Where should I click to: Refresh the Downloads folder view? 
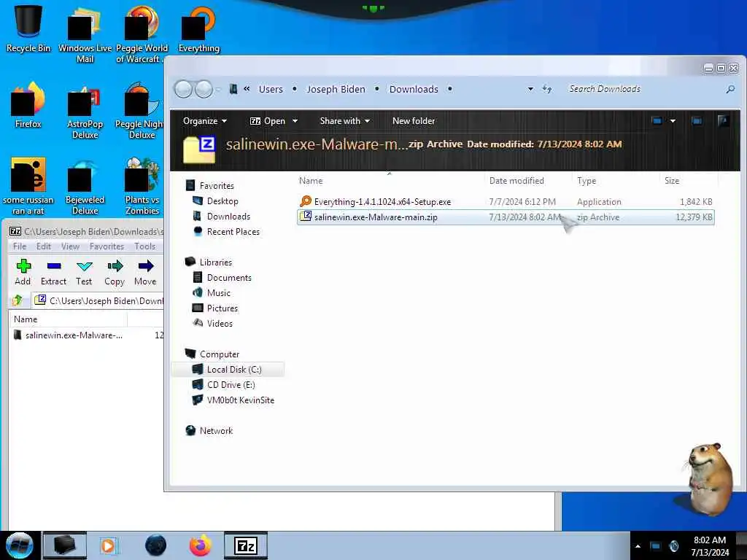[547, 89]
